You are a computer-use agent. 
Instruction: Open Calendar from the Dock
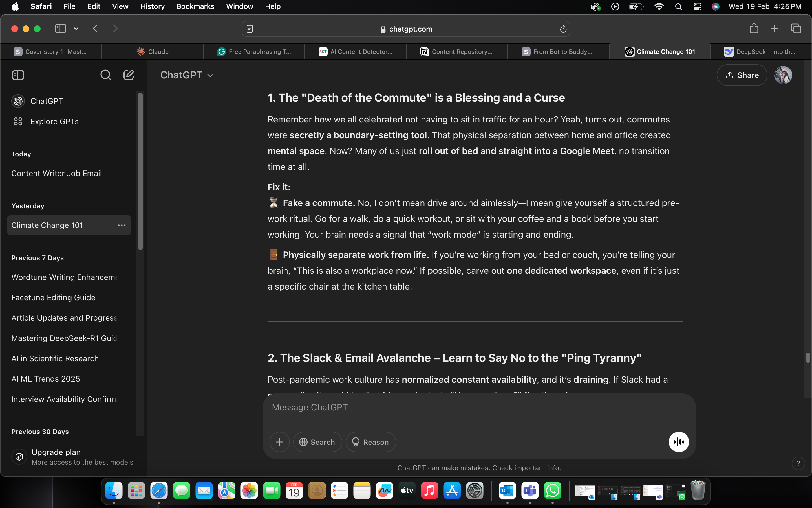click(294, 491)
